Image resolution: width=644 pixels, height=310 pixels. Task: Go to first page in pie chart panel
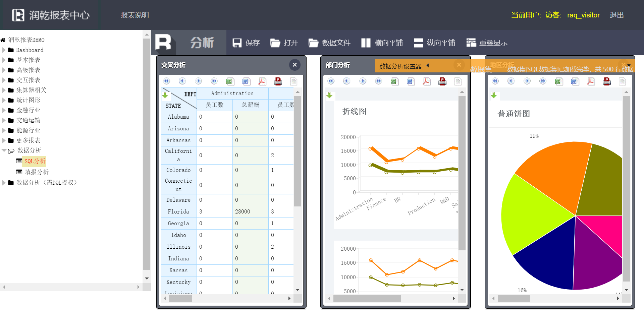(495, 81)
